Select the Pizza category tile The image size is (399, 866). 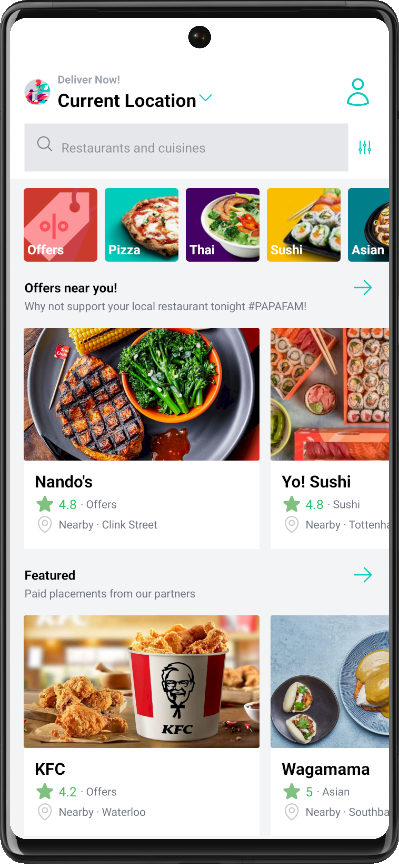141,225
